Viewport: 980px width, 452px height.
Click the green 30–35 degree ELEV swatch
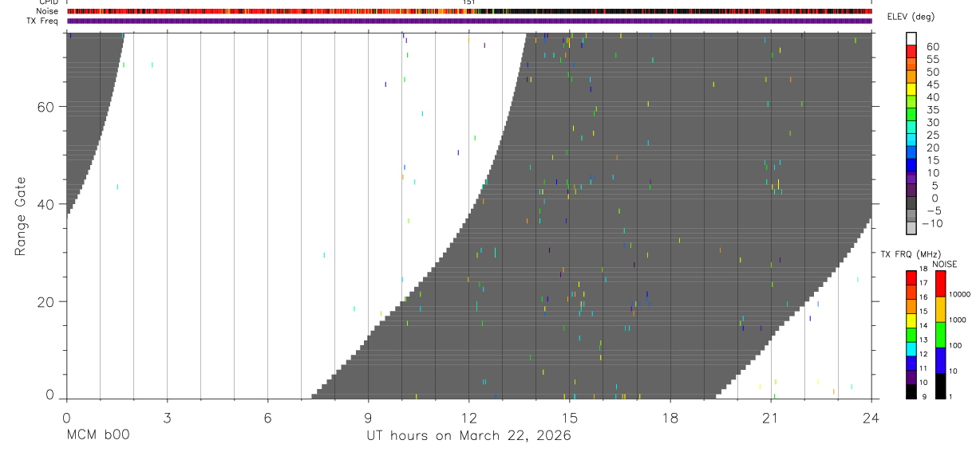(911, 114)
